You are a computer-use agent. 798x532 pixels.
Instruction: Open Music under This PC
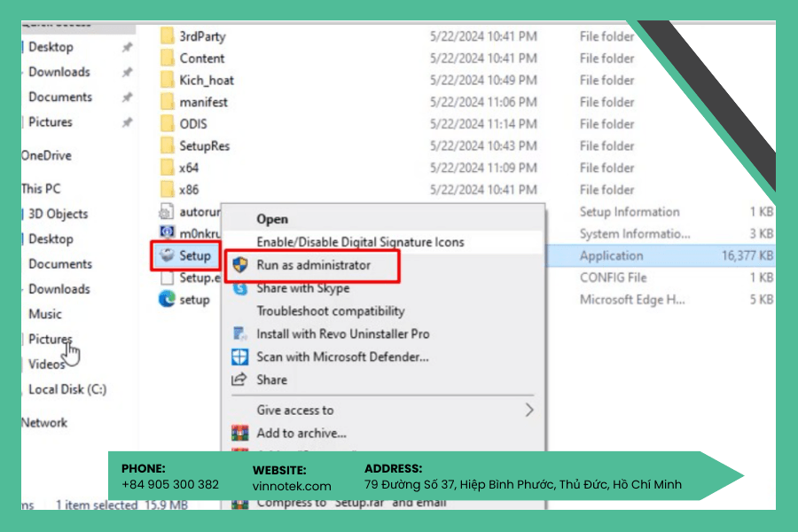pos(45,314)
